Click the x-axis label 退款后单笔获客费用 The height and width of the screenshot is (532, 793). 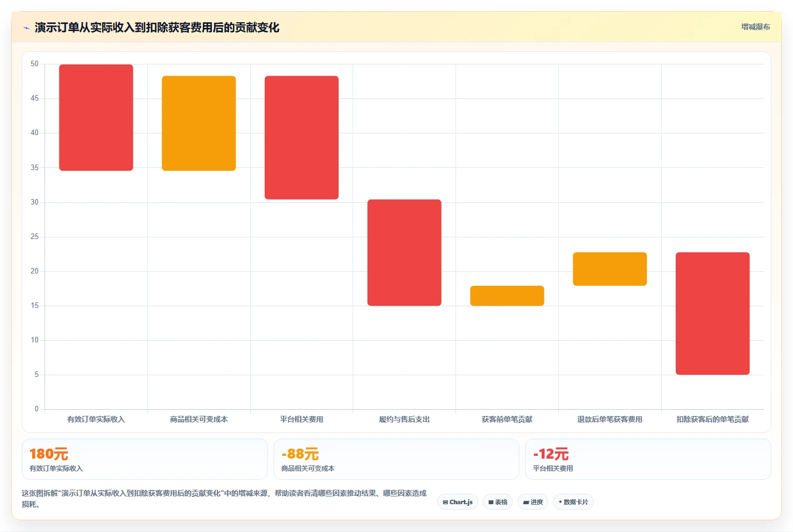(610, 419)
